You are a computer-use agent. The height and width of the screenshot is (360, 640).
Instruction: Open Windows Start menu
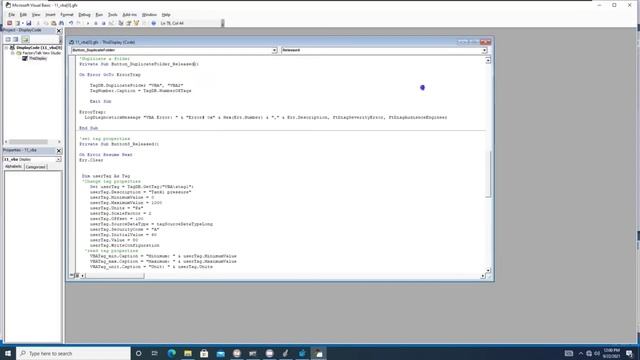(8, 353)
